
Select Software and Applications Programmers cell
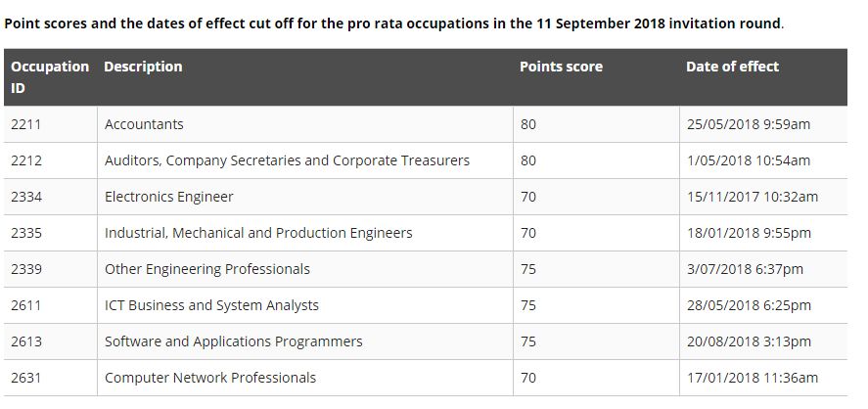tap(305, 341)
